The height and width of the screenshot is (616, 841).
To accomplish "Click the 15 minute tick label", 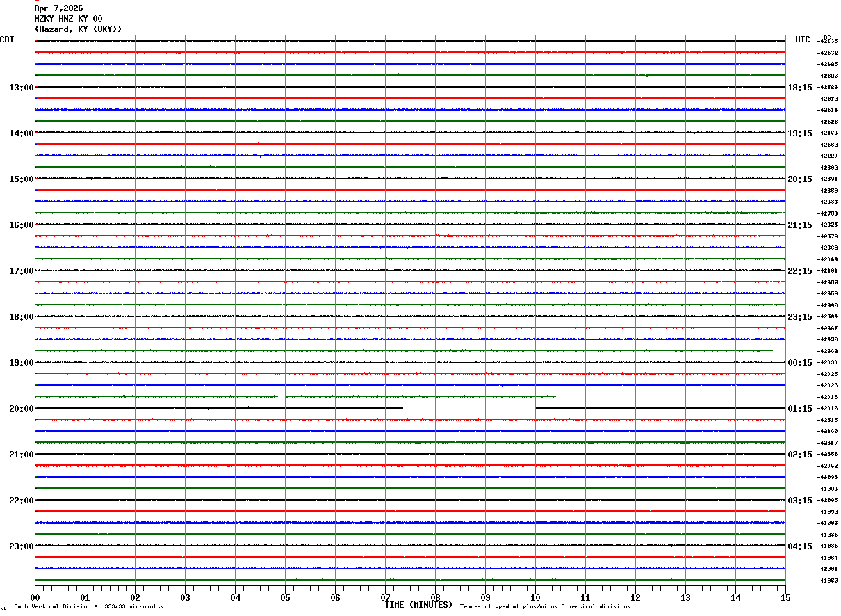I will tap(785, 598).
